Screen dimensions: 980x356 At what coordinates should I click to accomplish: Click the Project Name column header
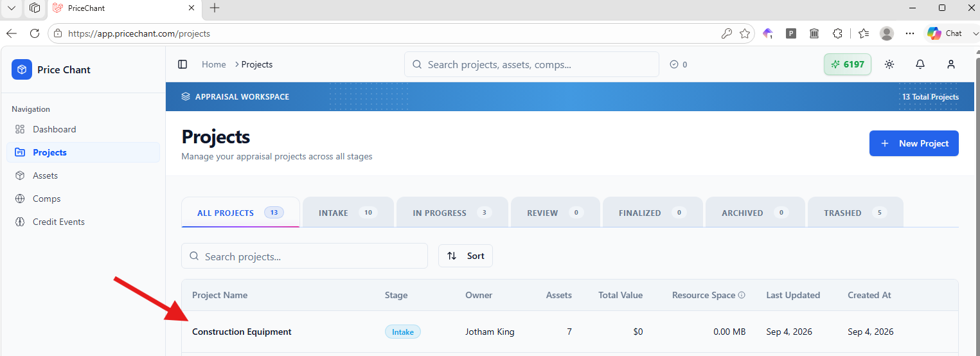(220, 295)
